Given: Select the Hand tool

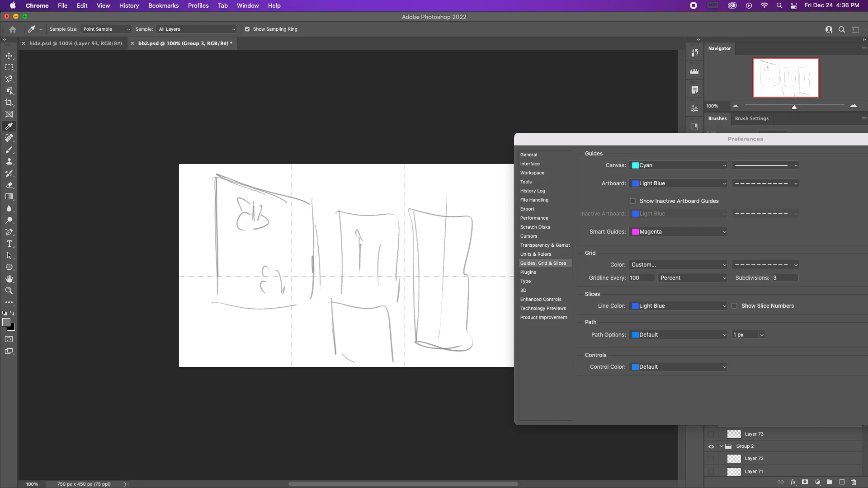Looking at the screenshot, I should [x=9, y=279].
